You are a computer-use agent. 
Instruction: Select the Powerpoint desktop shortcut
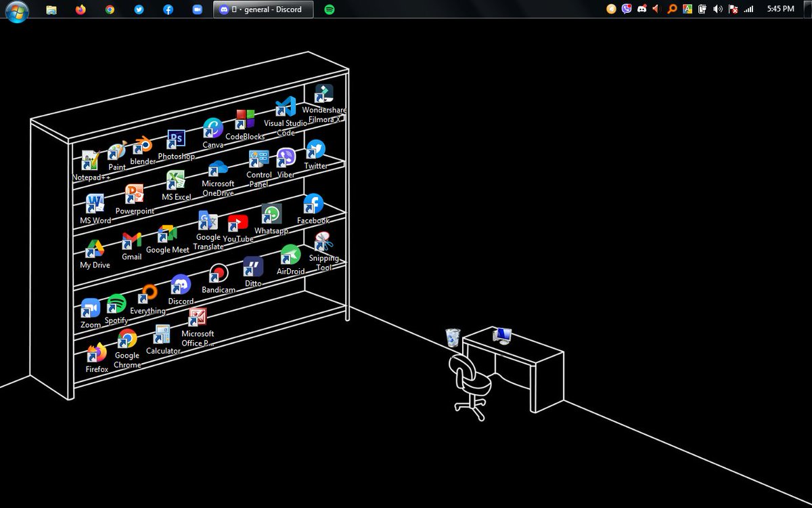135,199
